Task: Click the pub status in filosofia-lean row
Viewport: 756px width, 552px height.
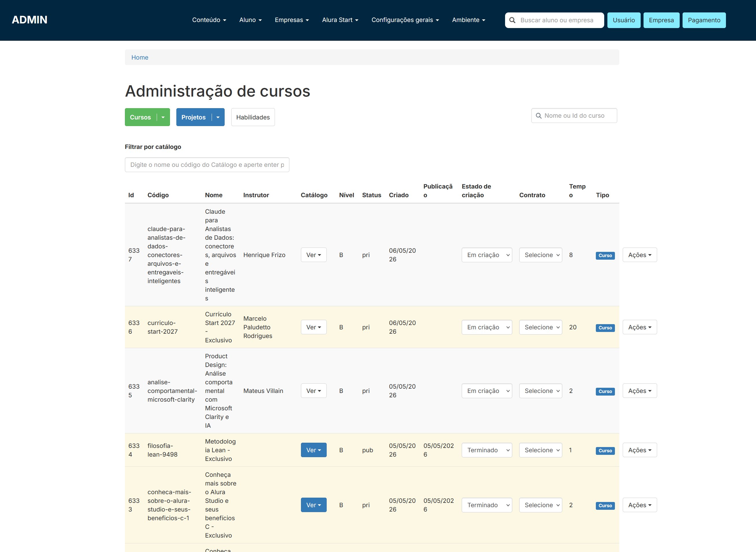Action: click(x=367, y=450)
